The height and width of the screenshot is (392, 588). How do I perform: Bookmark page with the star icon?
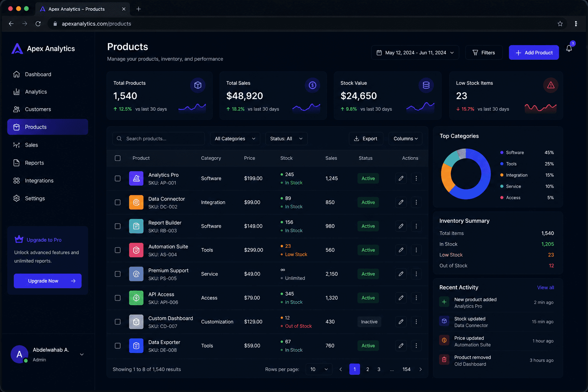click(560, 24)
